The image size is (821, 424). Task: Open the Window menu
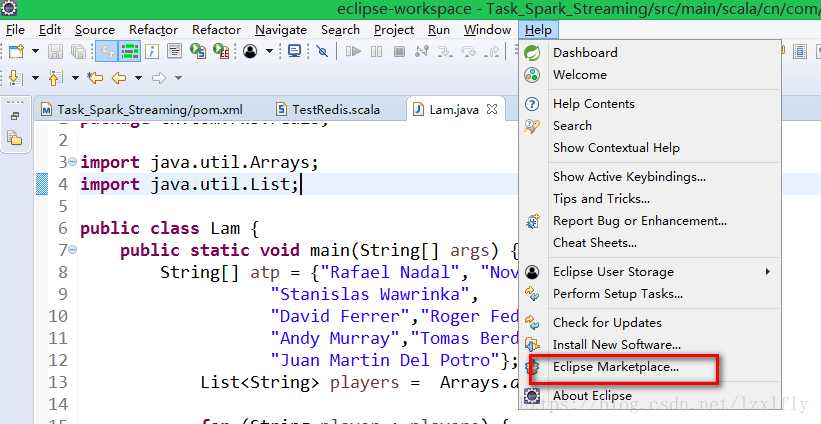pos(487,30)
